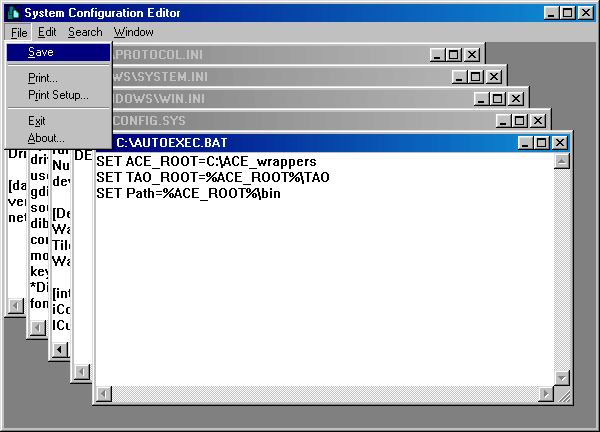Click the AUTOEXEC.BAT scroll right arrow
The width and height of the screenshot is (600, 432).
coord(546,394)
